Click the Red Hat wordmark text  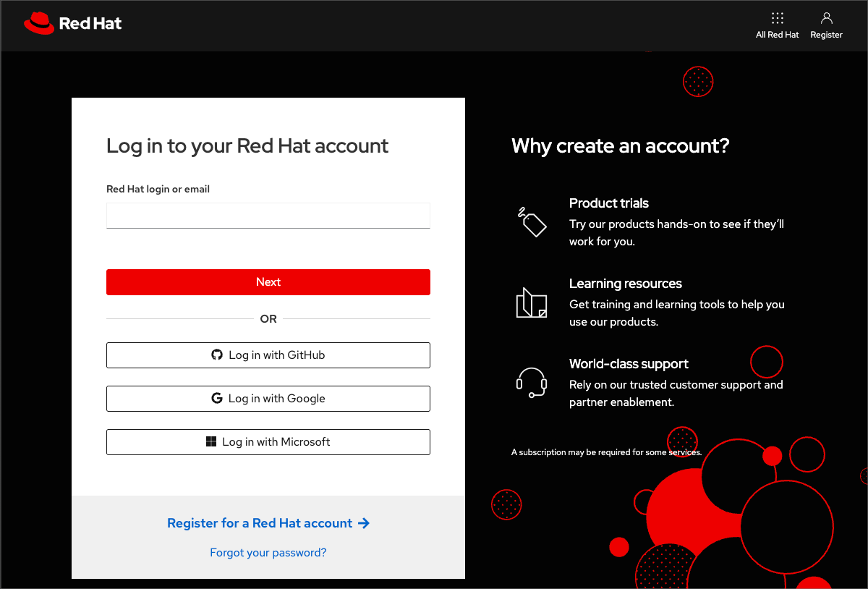(x=90, y=23)
